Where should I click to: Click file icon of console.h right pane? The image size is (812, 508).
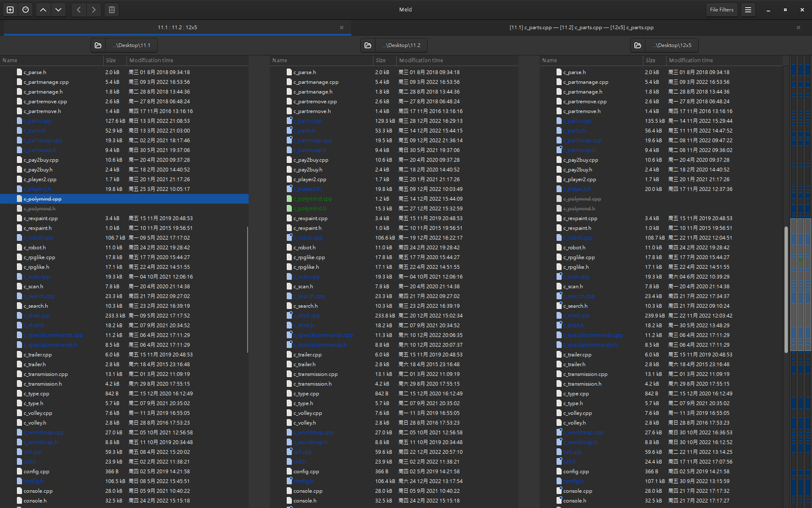coord(559,501)
